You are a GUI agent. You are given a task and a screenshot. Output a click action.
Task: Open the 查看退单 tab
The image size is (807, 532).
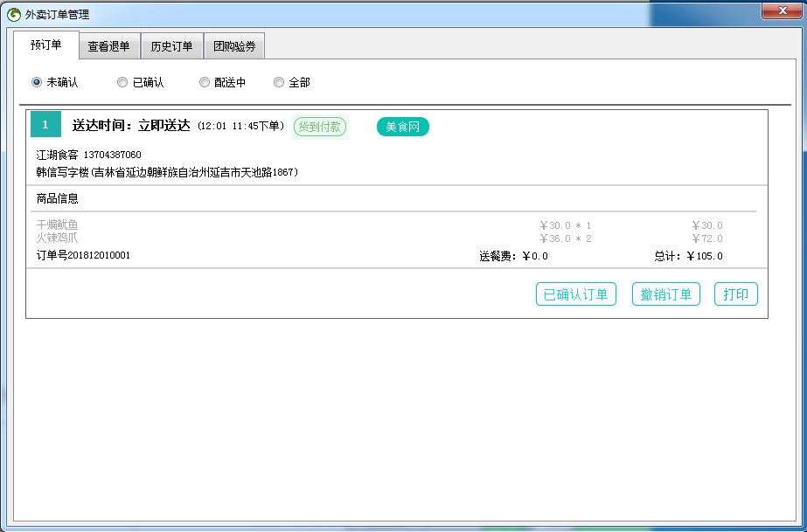tap(109, 47)
